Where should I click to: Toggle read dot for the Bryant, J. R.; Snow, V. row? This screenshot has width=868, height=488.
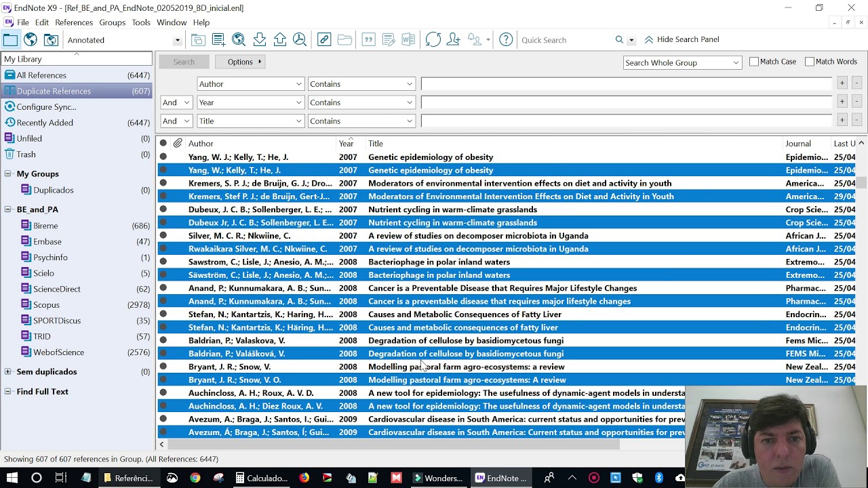pyautogui.click(x=163, y=367)
